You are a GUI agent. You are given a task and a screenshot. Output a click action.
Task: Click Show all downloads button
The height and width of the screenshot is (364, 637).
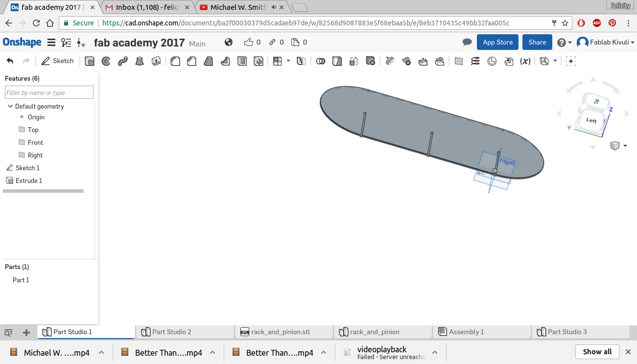point(597,351)
